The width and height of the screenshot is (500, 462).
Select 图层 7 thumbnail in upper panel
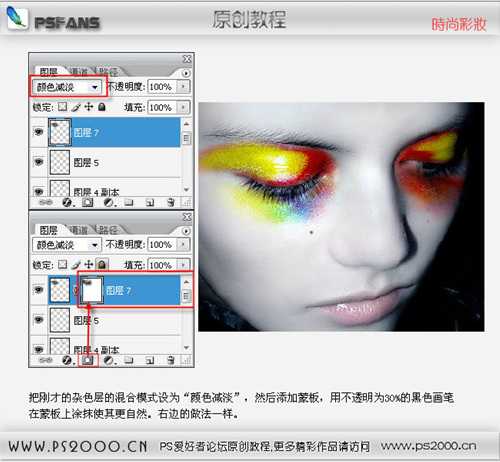60,132
